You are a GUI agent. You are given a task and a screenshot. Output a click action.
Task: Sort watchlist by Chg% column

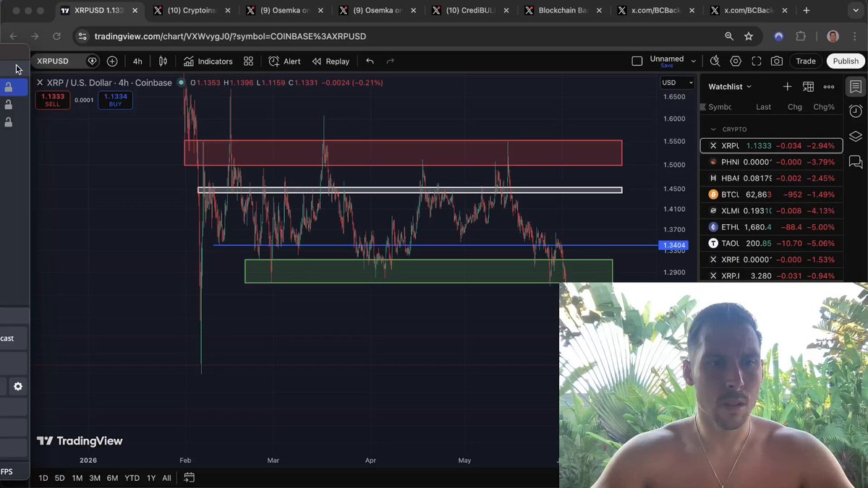pyautogui.click(x=824, y=107)
